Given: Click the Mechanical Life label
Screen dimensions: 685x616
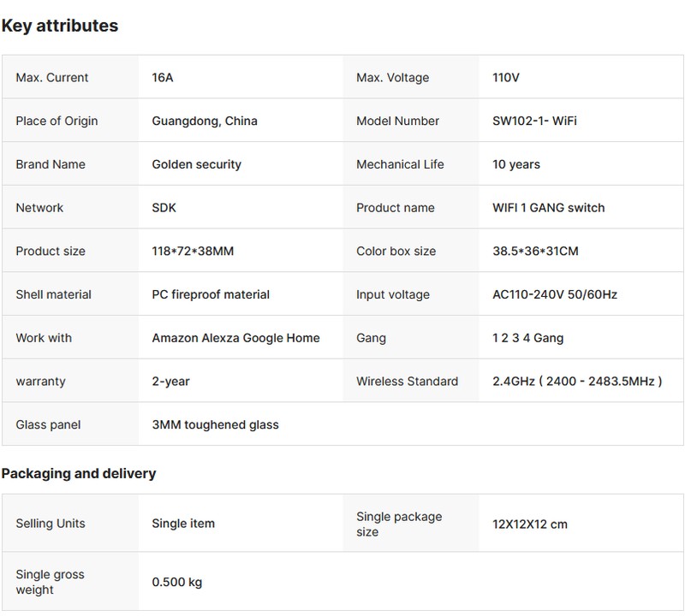Looking at the screenshot, I should tap(400, 164).
